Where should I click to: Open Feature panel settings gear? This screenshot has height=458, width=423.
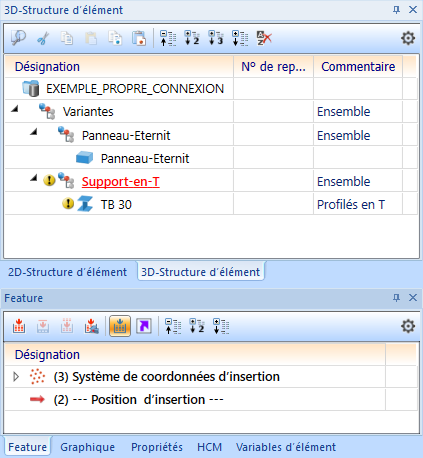pos(408,326)
